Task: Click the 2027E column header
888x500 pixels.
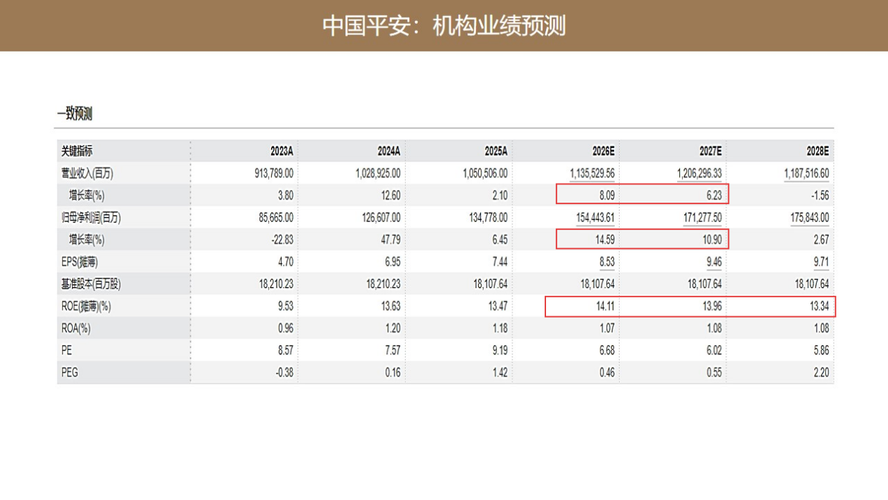Action: (710, 151)
